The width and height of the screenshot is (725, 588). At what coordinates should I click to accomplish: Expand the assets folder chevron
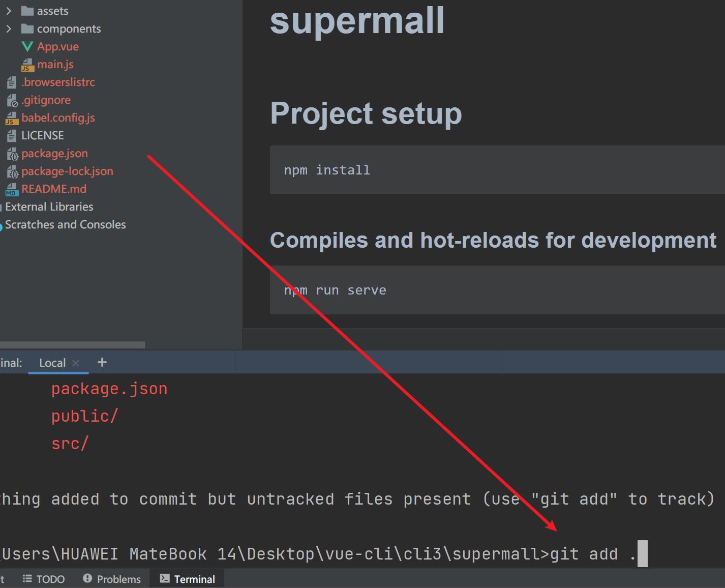(x=9, y=11)
